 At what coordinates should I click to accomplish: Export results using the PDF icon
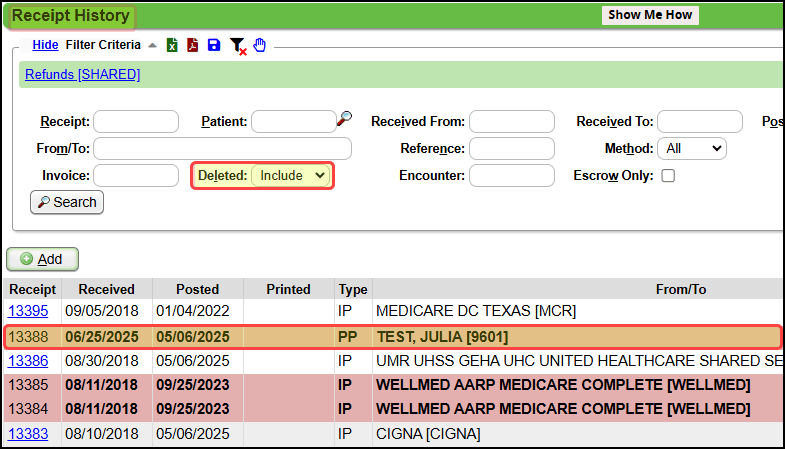[x=193, y=45]
